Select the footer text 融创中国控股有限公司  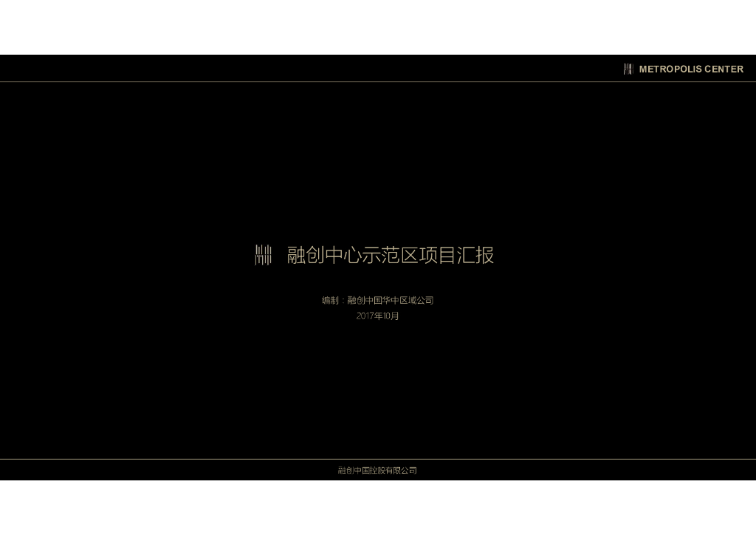tap(377, 470)
